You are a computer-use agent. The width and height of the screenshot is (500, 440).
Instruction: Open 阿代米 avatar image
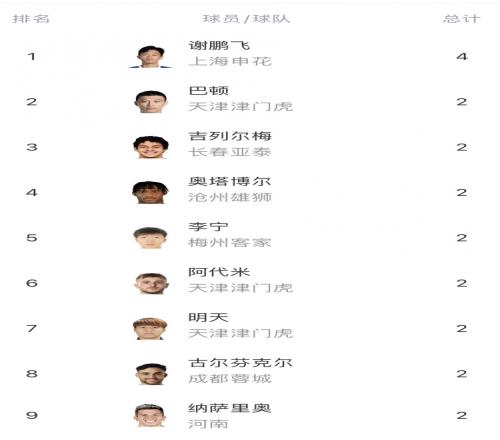[x=151, y=283]
